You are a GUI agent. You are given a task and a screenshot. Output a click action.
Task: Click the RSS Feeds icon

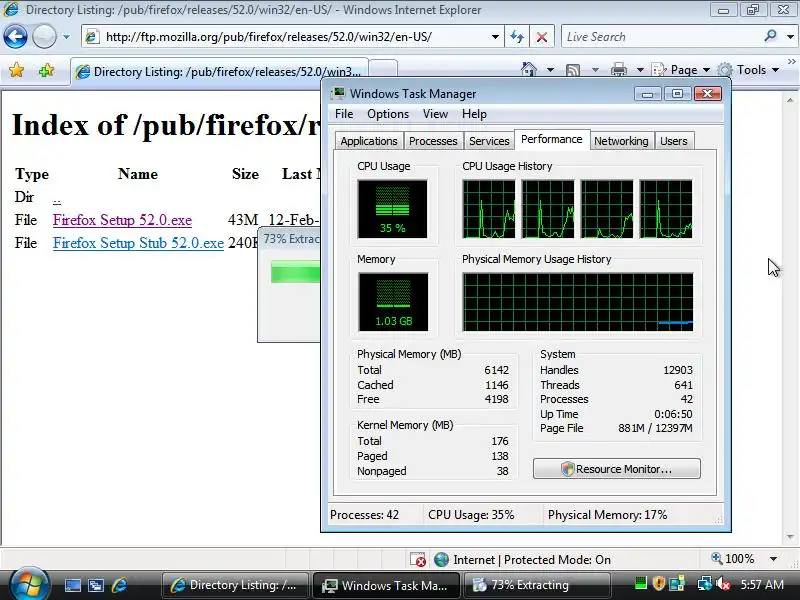(573, 70)
